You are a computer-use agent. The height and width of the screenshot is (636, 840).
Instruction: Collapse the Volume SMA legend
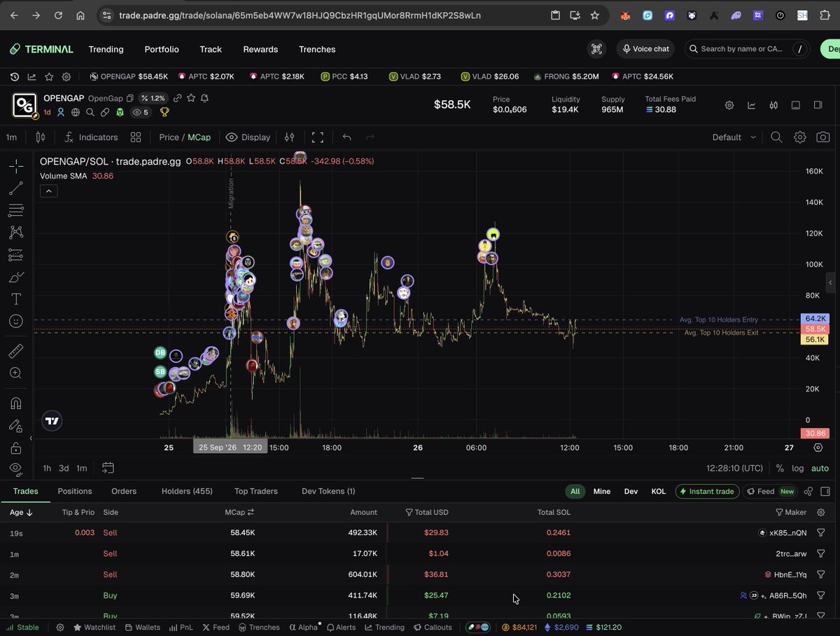point(48,191)
